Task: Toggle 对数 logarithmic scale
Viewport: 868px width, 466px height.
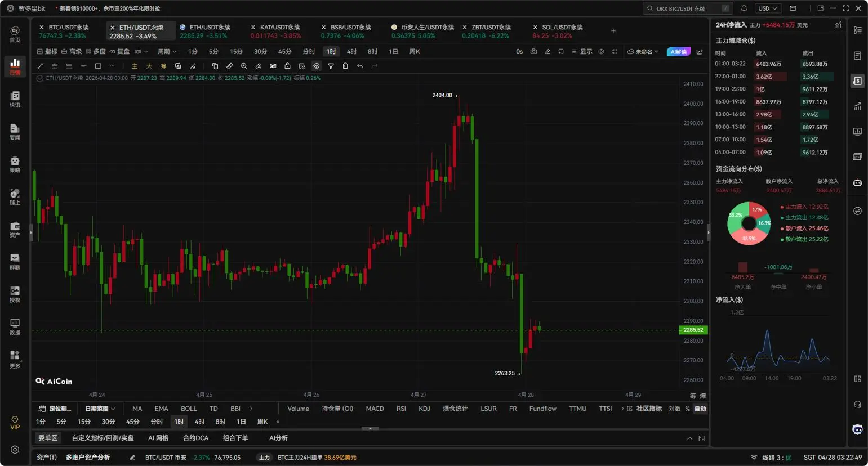Action: coord(674,409)
